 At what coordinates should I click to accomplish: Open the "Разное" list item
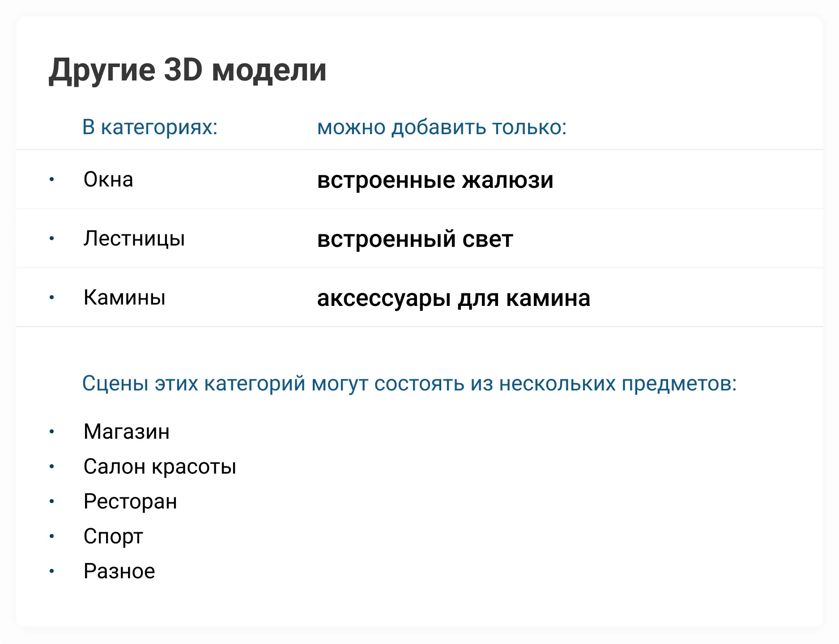119,571
